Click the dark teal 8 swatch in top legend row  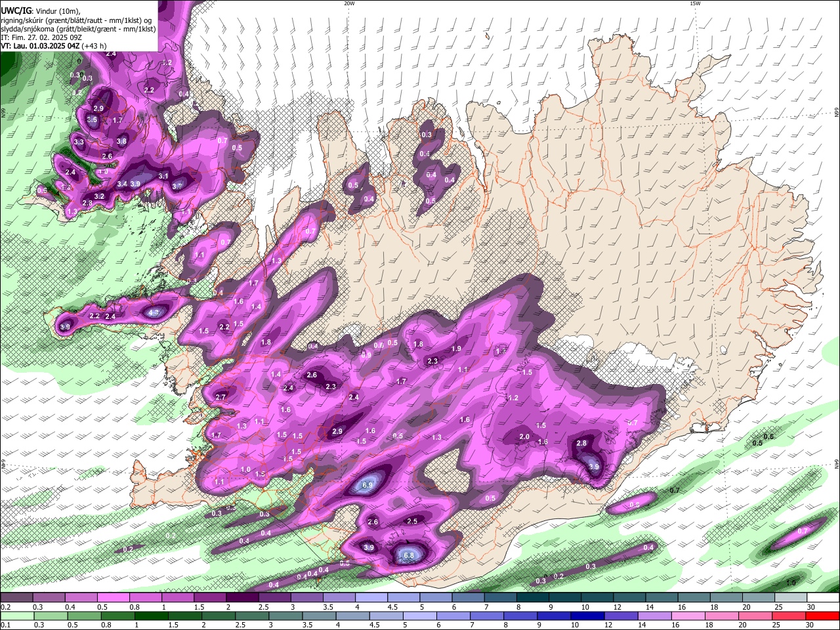532,597
